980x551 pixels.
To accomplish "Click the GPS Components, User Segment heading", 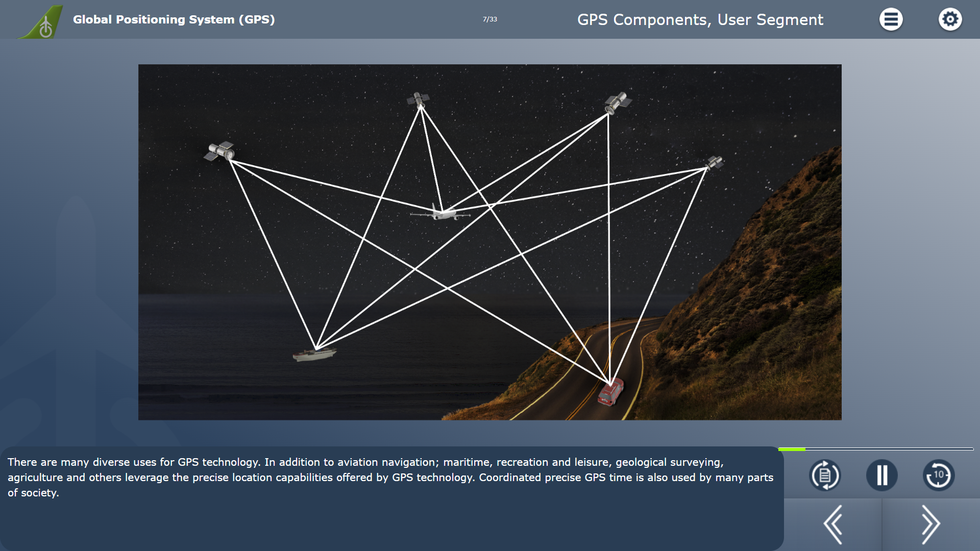I will click(x=700, y=20).
